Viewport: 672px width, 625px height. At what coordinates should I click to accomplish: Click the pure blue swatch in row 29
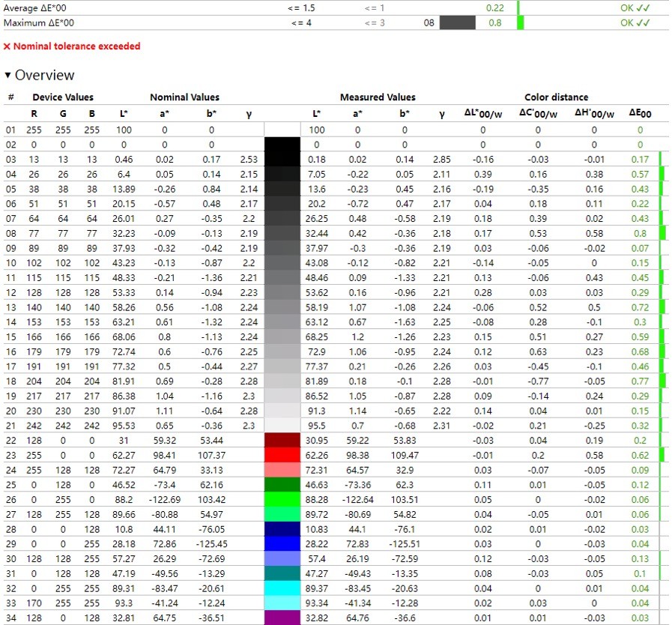pos(282,544)
